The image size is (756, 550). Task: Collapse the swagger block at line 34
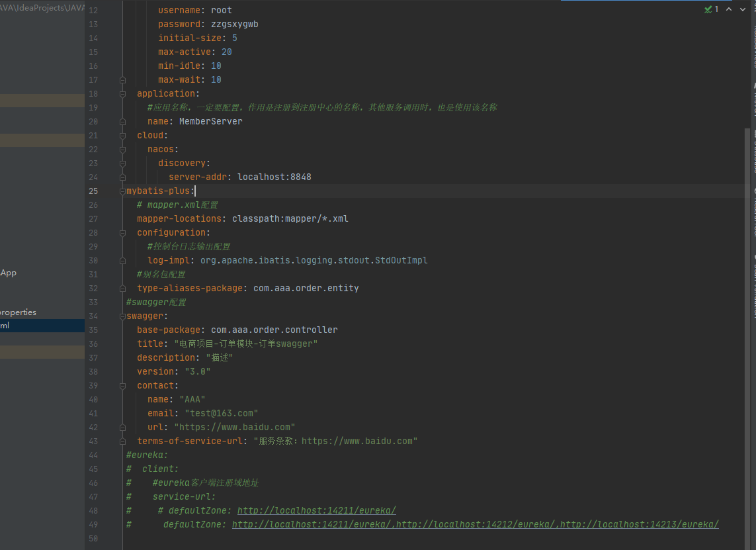[122, 316]
